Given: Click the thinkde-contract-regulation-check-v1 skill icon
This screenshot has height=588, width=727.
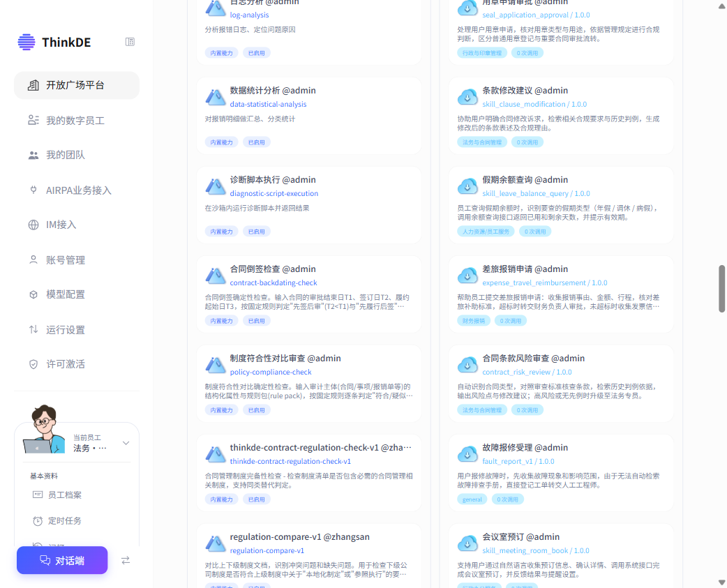Looking at the screenshot, I should [215, 454].
